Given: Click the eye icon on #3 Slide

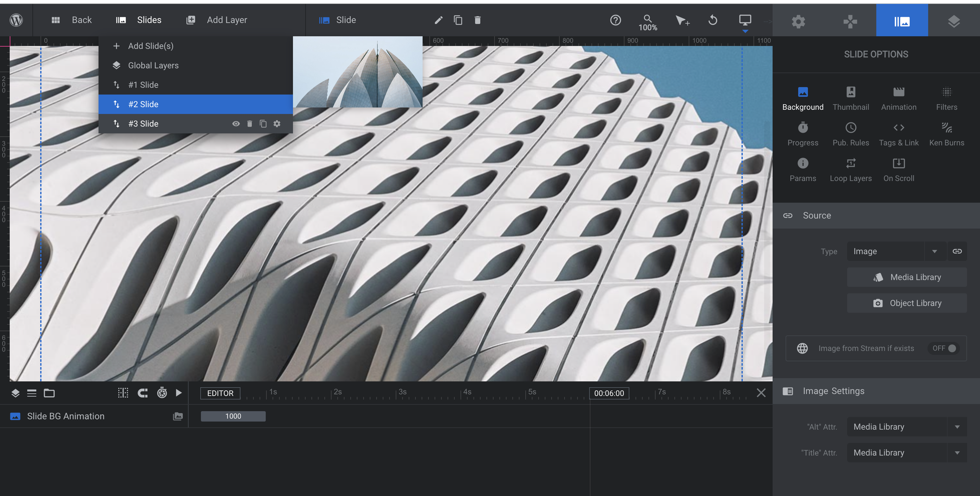Looking at the screenshot, I should pos(236,123).
